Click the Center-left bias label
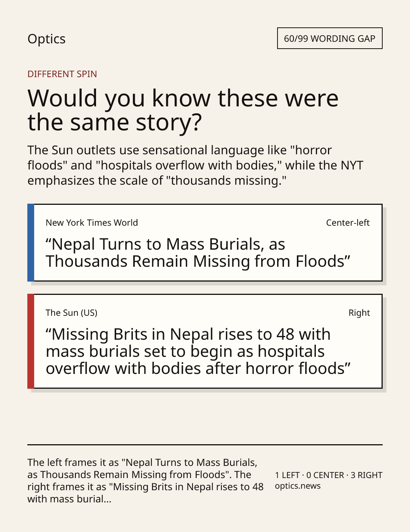410x532 pixels. point(348,223)
